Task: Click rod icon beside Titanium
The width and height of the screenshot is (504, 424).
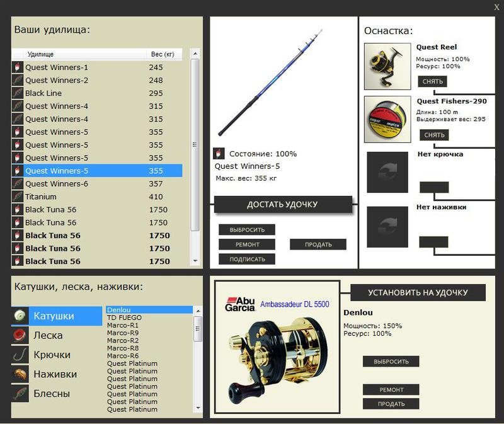Action: (x=18, y=197)
